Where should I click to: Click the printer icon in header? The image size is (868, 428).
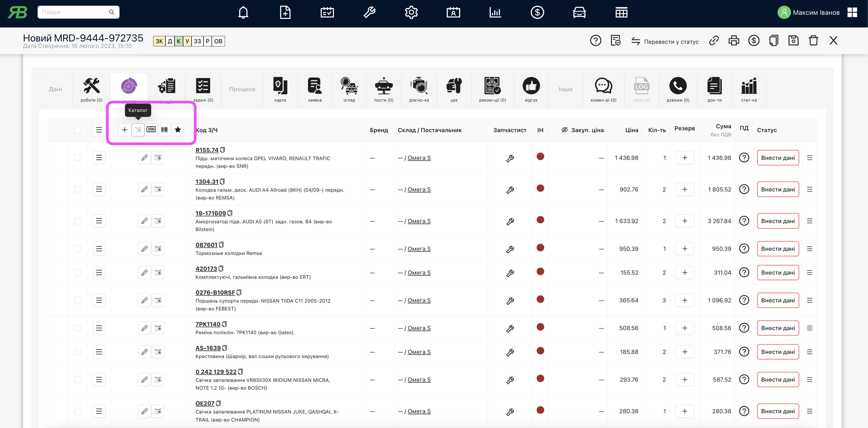click(733, 41)
